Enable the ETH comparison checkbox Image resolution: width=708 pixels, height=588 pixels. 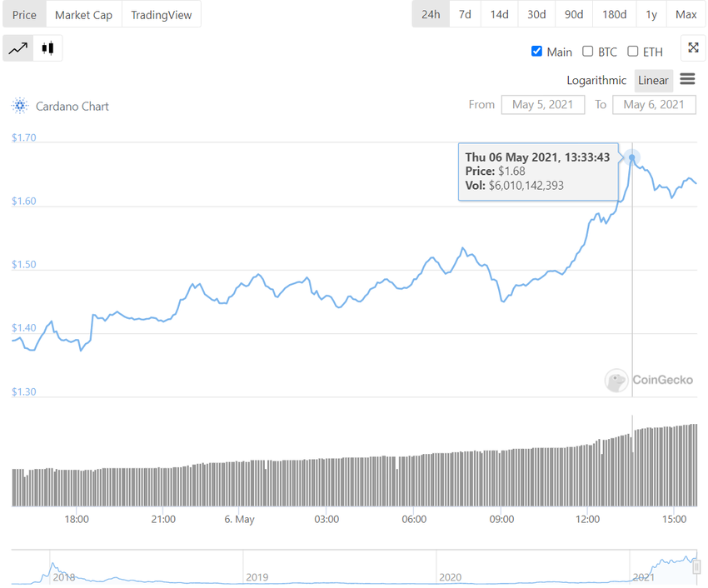pos(632,52)
